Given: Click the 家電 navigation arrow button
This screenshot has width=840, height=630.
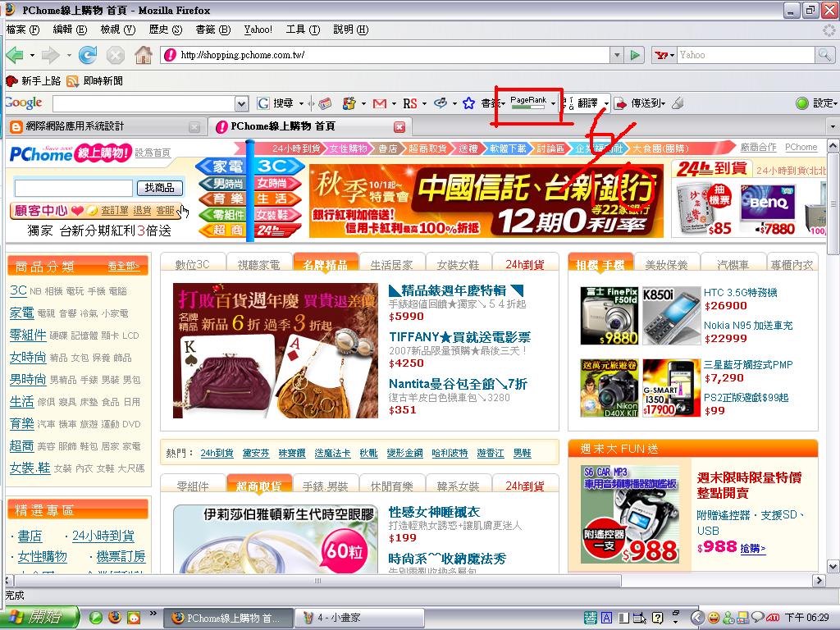Looking at the screenshot, I should [223, 166].
